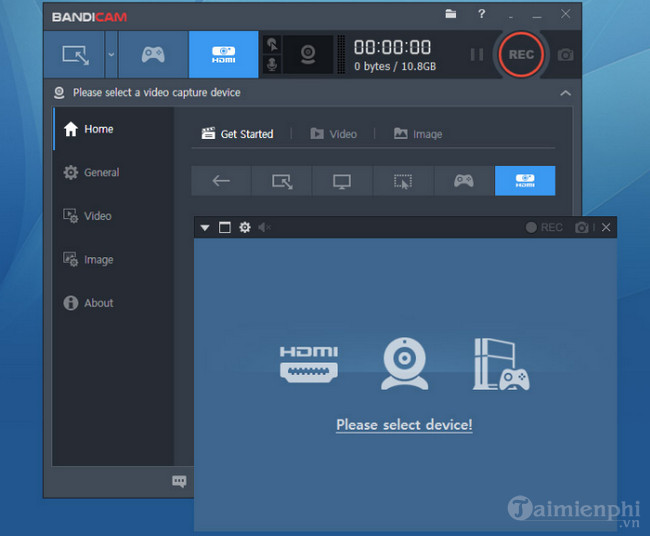
Task: Select the around-mouse recording mode icon
Action: tap(403, 181)
